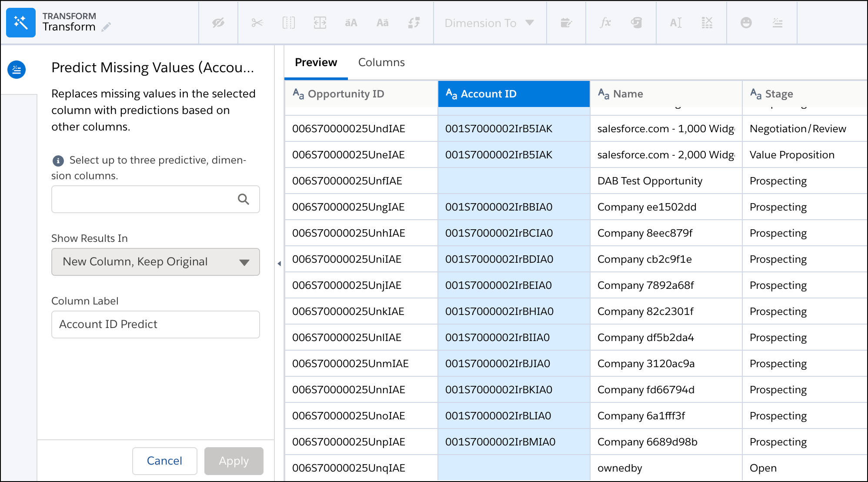Select the uppercase format (āA) icon
The image size is (868, 482).
(x=351, y=23)
